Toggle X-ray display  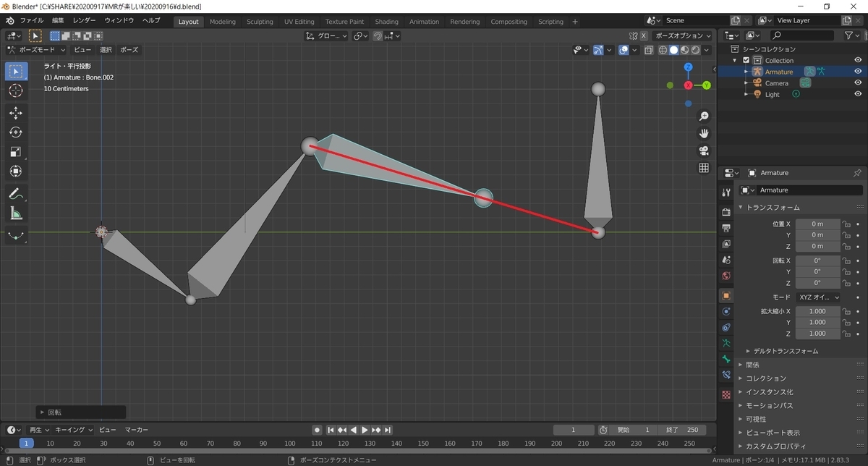tap(647, 50)
